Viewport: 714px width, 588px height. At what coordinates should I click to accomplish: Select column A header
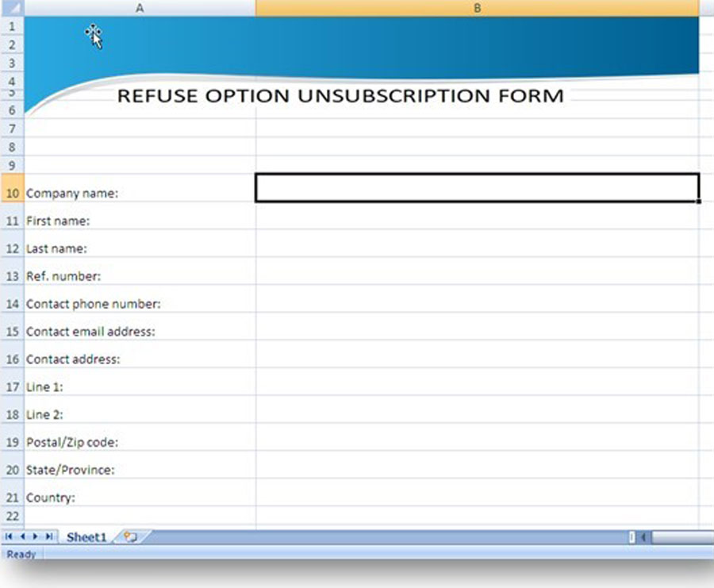140,8
